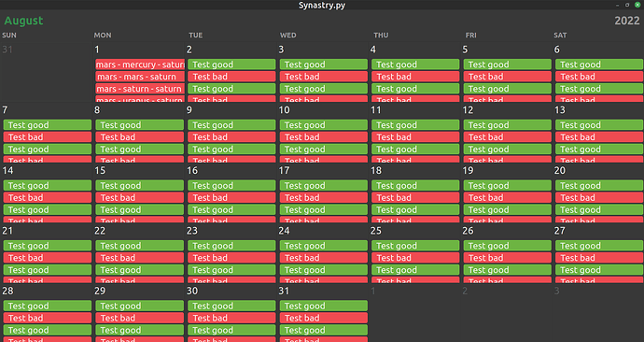Close the Synastry.py window

pyautogui.click(x=637, y=5)
